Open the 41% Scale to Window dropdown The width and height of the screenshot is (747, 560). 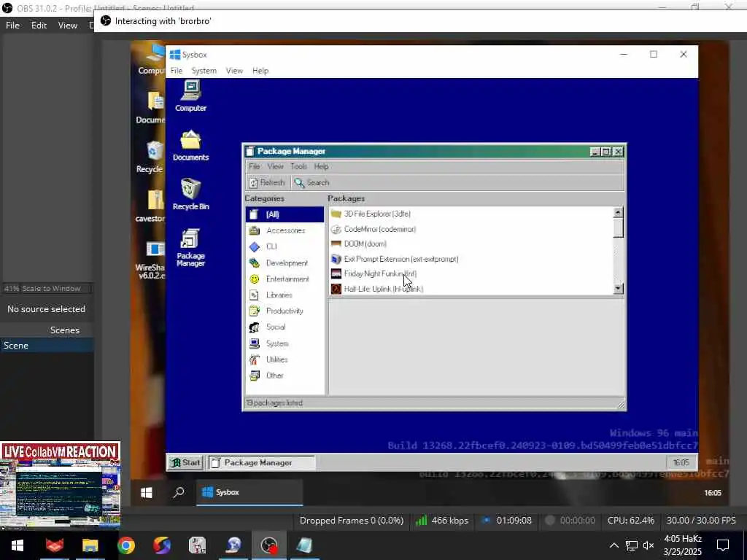(x=47, y=289)
